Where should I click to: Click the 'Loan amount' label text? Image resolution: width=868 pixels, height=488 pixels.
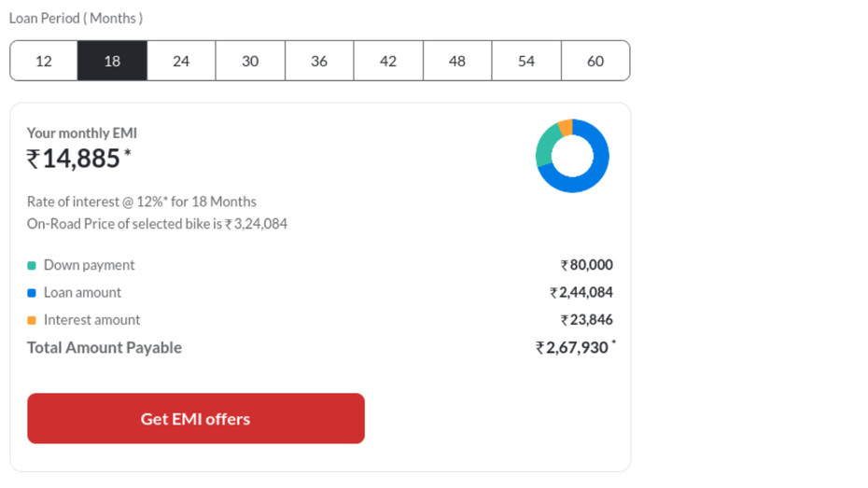(x=82, y=292)
